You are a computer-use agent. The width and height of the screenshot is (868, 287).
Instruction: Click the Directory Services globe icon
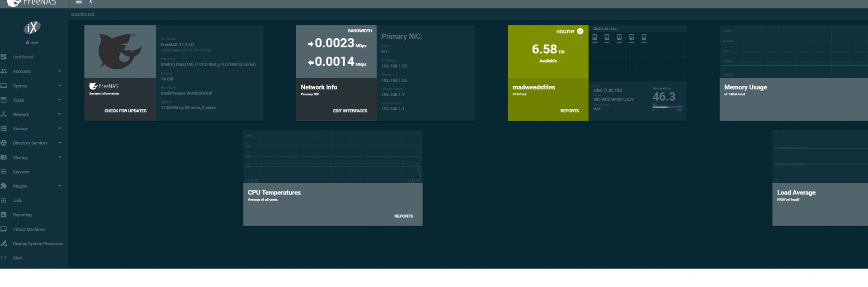[4, 143]
